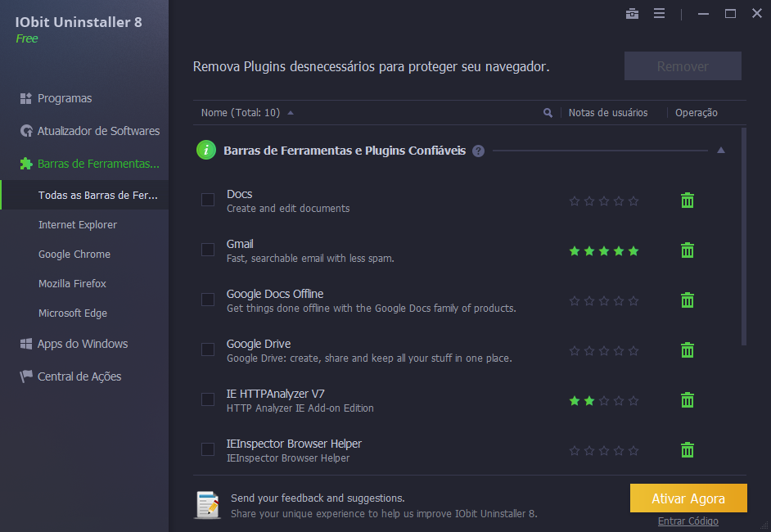
Task: Click the IEInspector Browser Helper title
Action: 294,444
